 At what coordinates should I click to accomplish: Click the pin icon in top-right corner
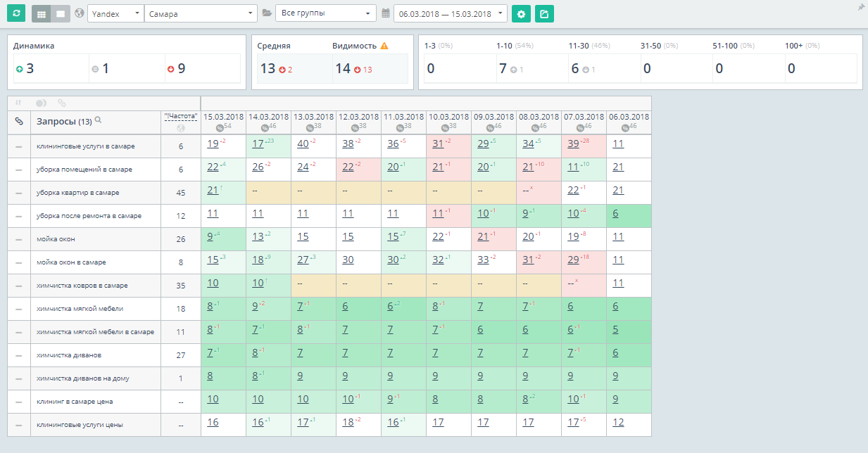860,7
